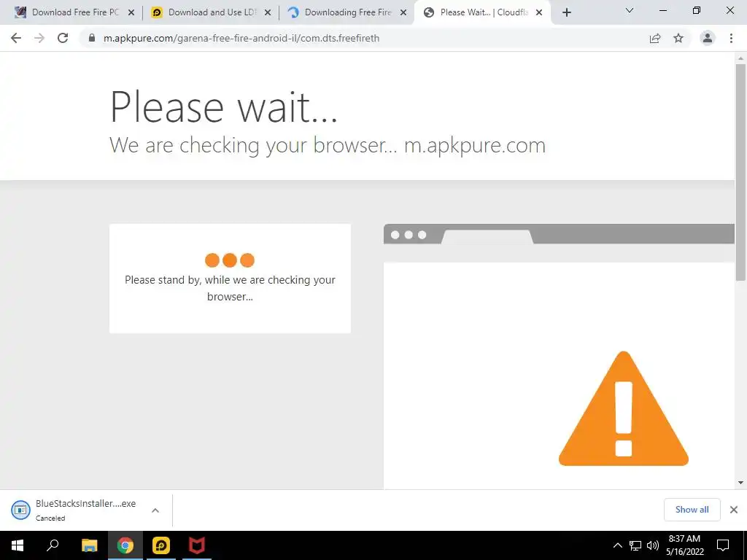747x560 pixels.
Task: Click the forward navigation arrow
Action: click(39, 38)
